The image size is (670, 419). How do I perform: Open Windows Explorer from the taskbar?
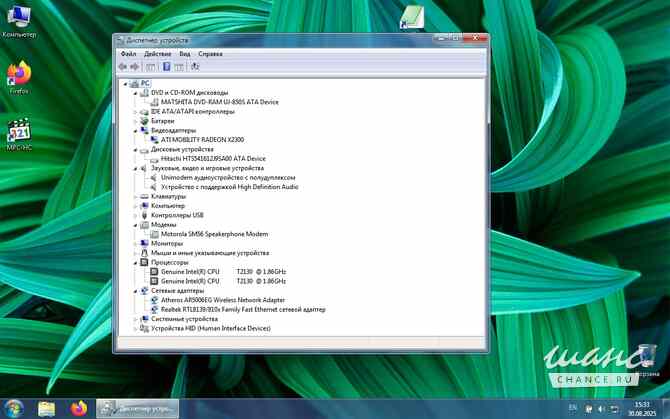46,409
